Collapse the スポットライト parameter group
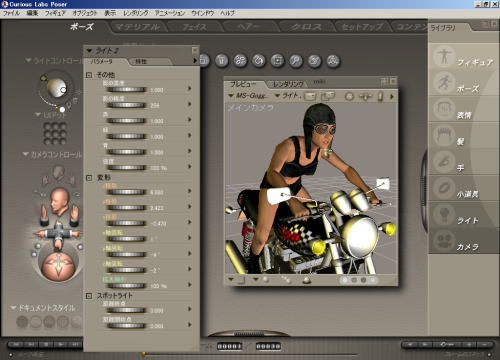Viewport: 500px width, 360px height. [x=89, y=296]
